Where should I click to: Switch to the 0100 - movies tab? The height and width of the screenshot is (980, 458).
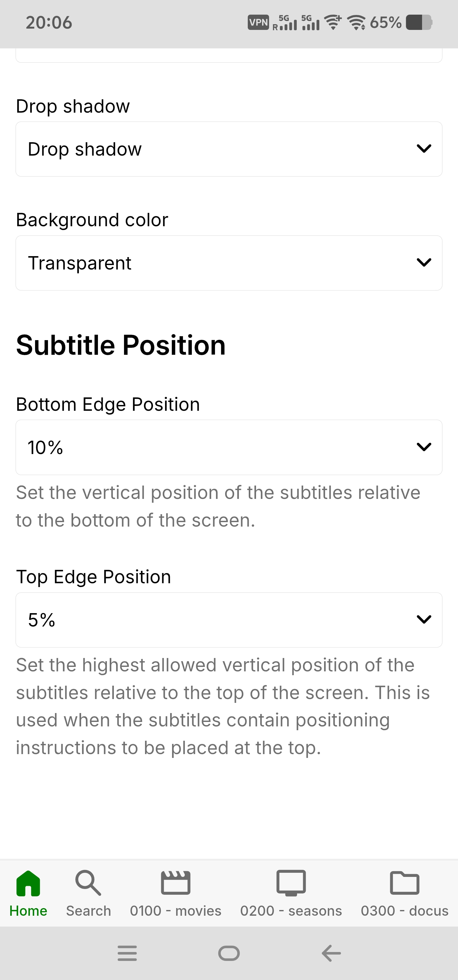[175, 911]
